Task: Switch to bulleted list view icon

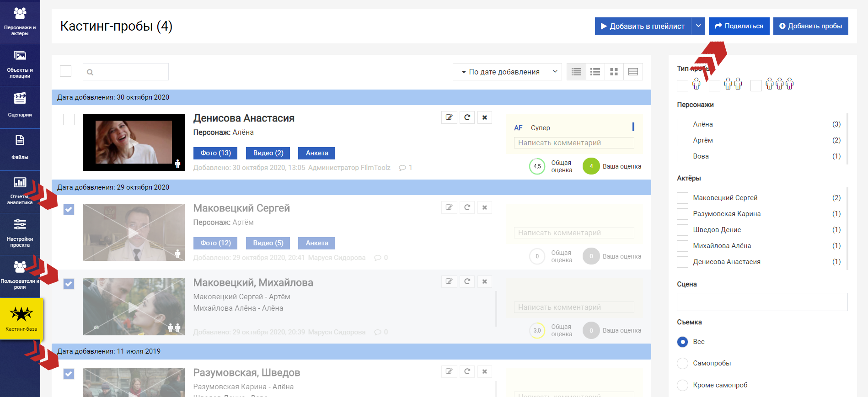Action: coord(595,72)
